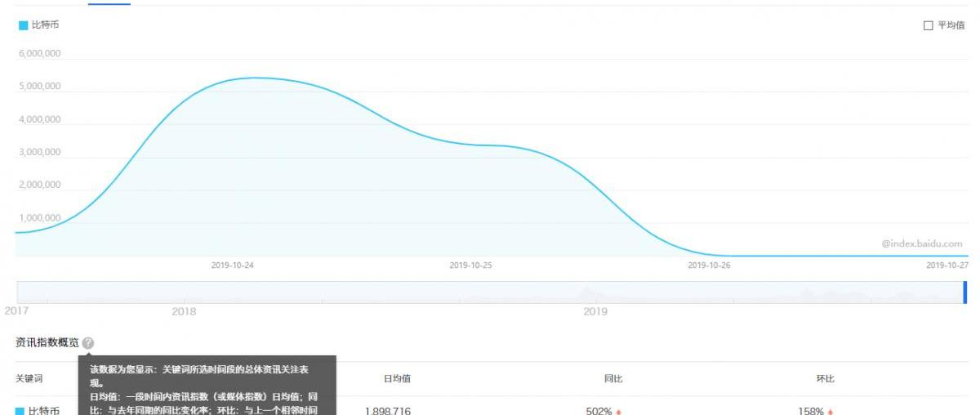Click the 同比 column header
This screenshot has height=415, width=980.
[613, 379]
